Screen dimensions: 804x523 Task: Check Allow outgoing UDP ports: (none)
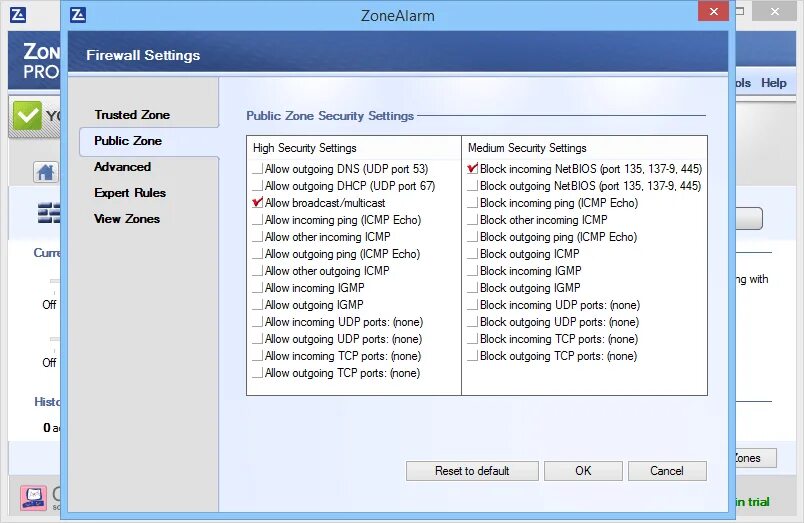tap(257, 339)
